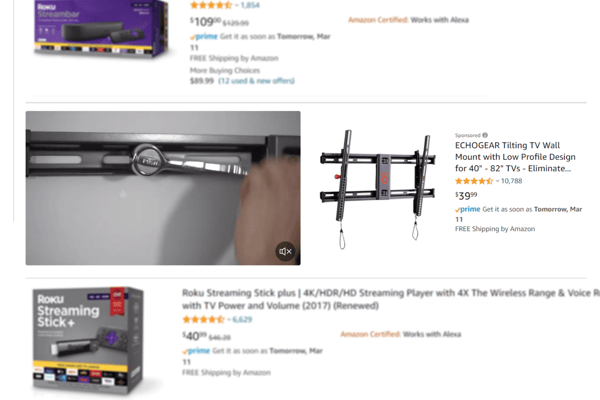Click the Roku Streambar product image

[x=101, y=29]
